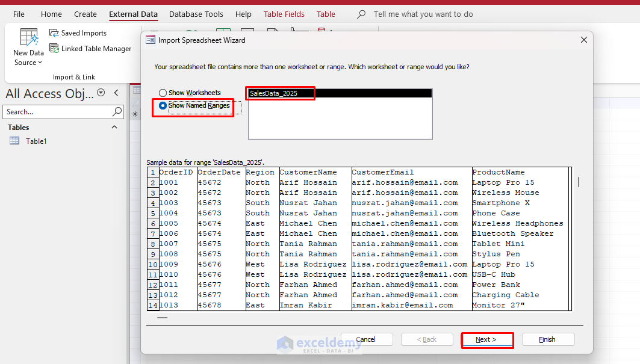Click order 1005 cell

(178, 223)
